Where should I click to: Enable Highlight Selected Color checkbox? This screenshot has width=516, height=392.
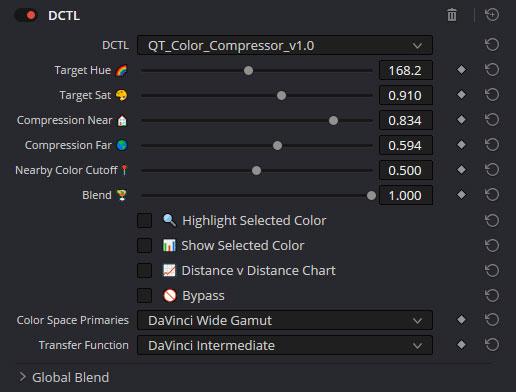pyautogui.click(x=145, y=220)
